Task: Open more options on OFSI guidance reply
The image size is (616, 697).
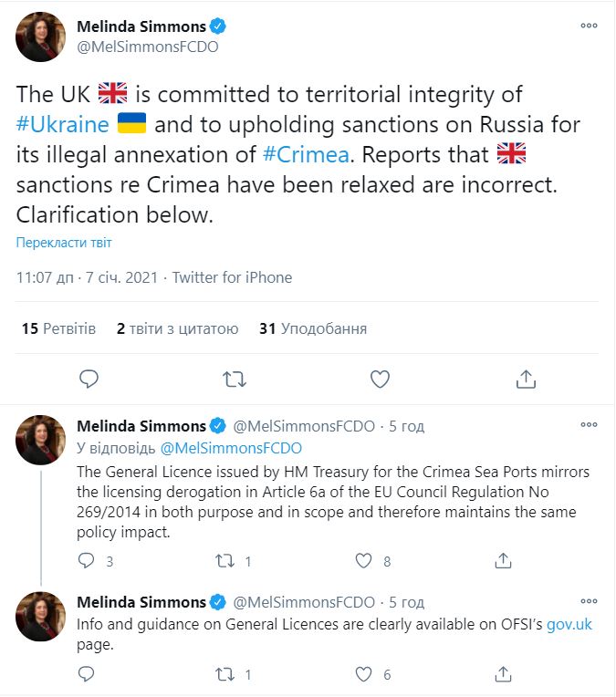Action: pyautogui.click(x=589, y=602)
